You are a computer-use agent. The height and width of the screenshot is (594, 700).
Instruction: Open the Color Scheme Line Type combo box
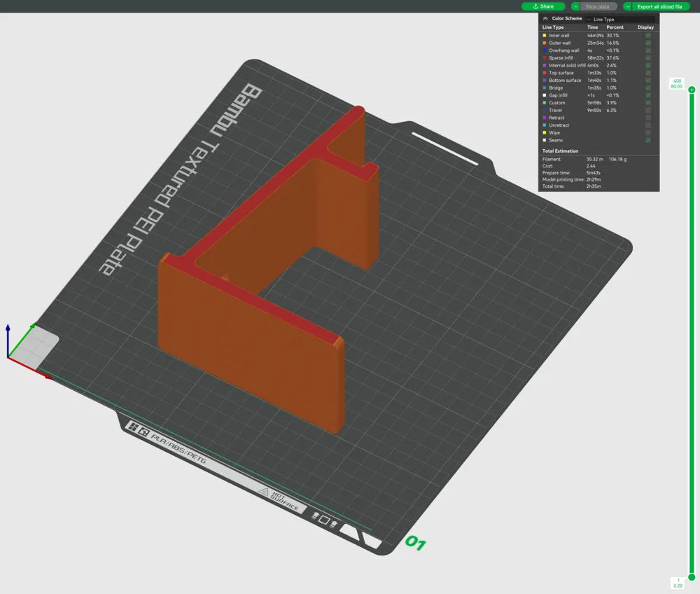[x=620, y=19]
